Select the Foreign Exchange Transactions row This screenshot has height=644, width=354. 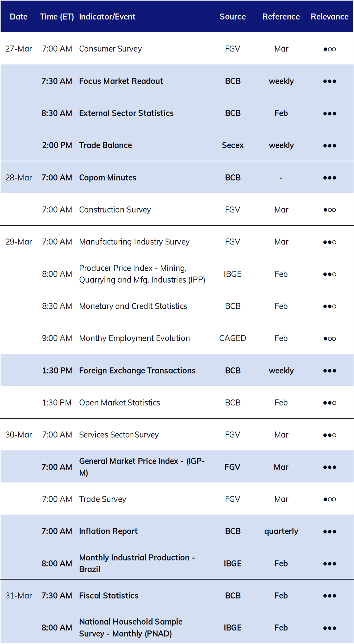[177, 370]
